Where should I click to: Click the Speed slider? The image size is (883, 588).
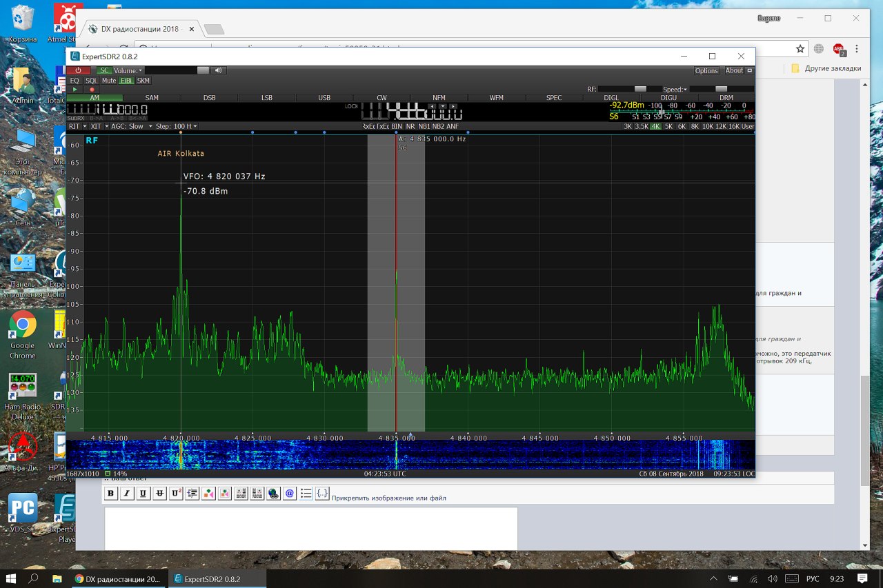[x=721, y=89]
